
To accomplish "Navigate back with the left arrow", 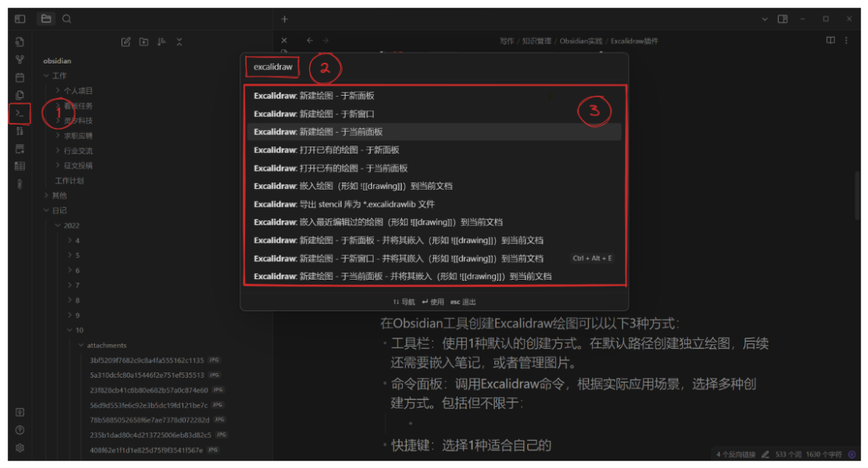I will 309,40.
